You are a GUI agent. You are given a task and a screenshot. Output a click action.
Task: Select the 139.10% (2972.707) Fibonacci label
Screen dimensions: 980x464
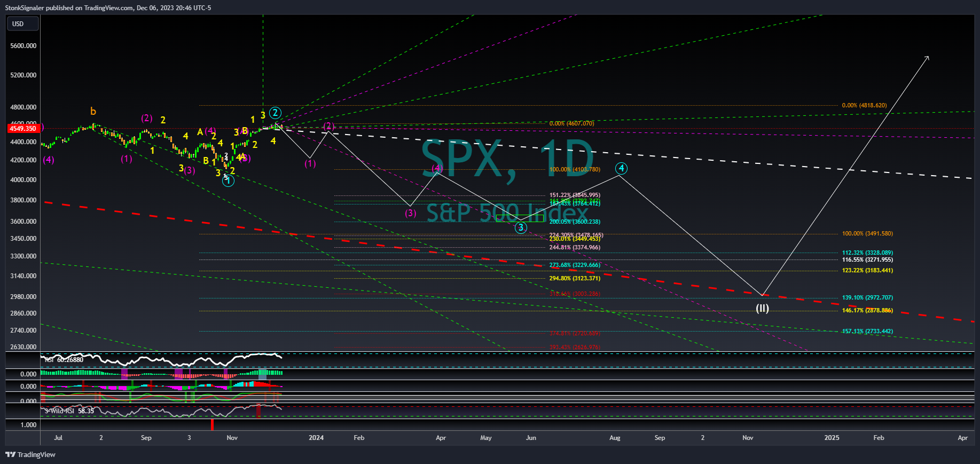[x=867, y=298]
